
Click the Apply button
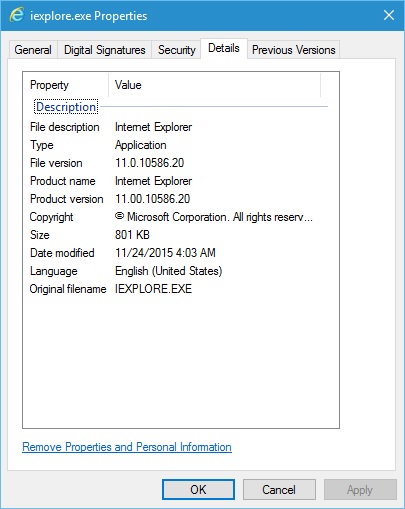(x=360, y=489)
